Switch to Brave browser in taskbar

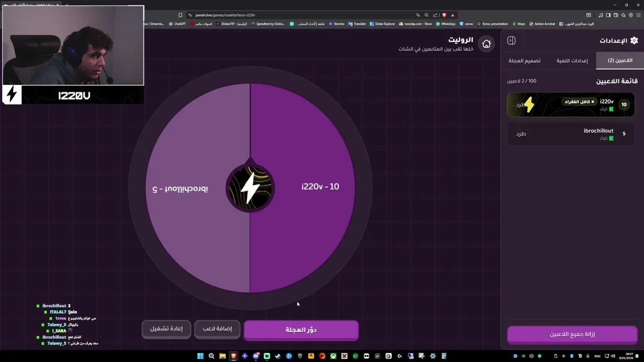click(x=233, y=356)
